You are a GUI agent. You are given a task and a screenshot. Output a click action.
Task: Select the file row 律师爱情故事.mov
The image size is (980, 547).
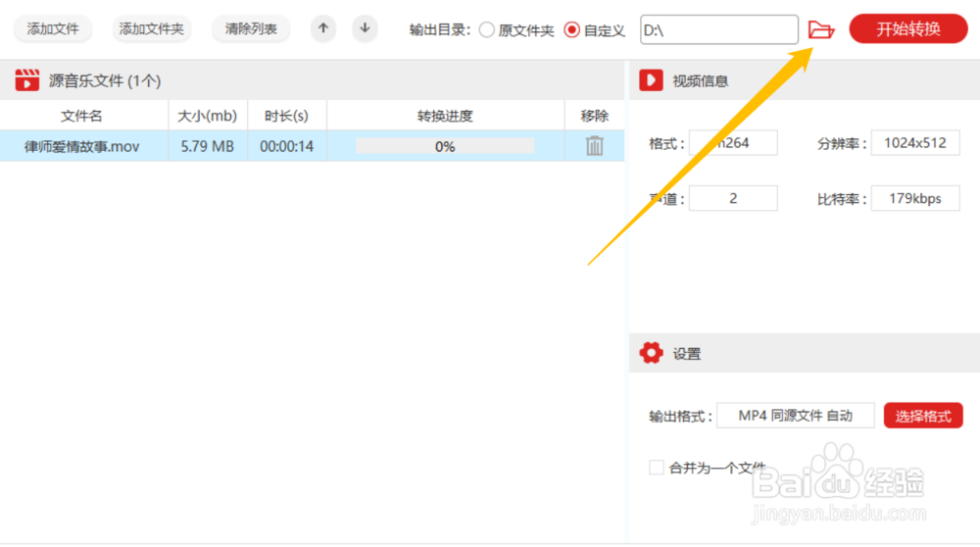point(312,146)
